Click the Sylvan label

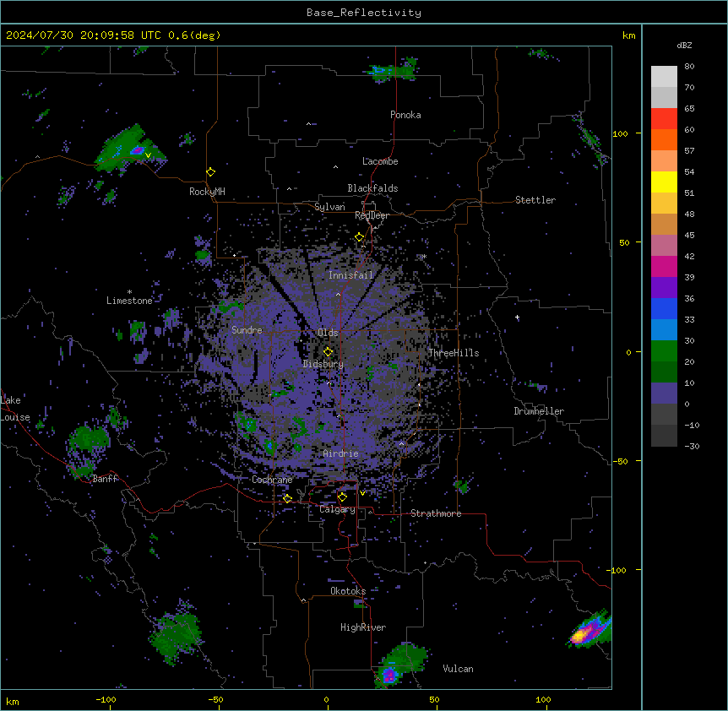[x=329, y=207]
